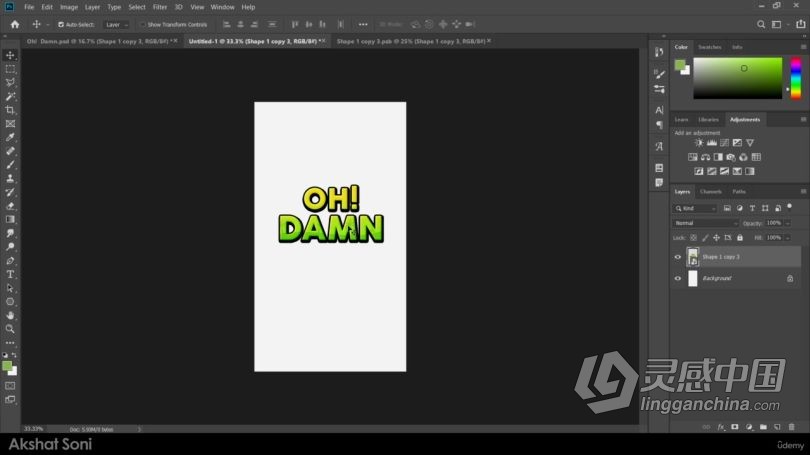Select the Hand tool
Image resolution: width=810 pixels, height=455 pixels.
[10, 316]
